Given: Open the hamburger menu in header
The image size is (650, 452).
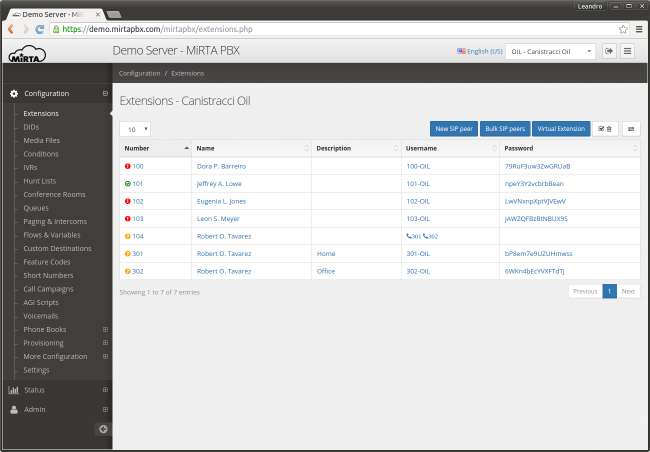Looking at the screenshot, I should point(628,51).
